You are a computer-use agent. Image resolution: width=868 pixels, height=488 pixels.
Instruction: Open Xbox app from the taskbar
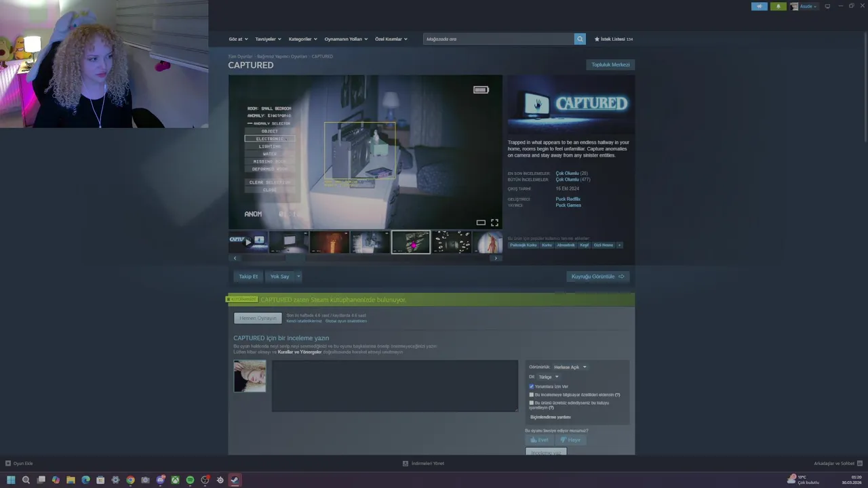click(175, 480)
